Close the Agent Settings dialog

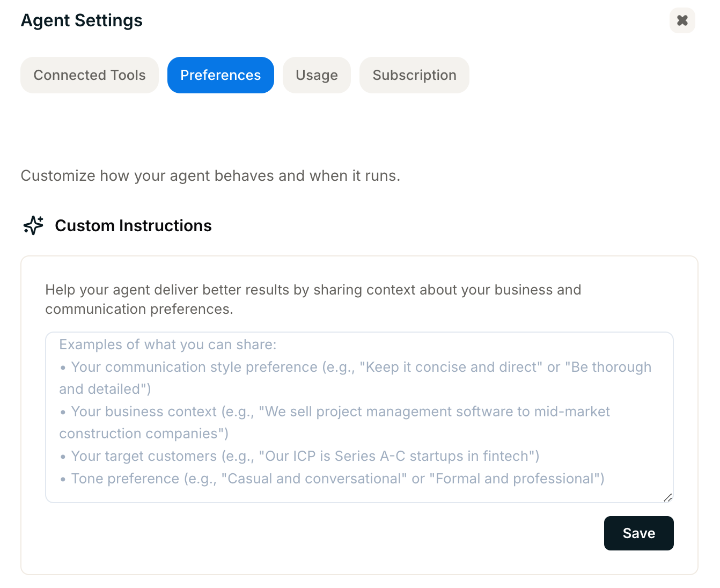[x=682, y=20]
